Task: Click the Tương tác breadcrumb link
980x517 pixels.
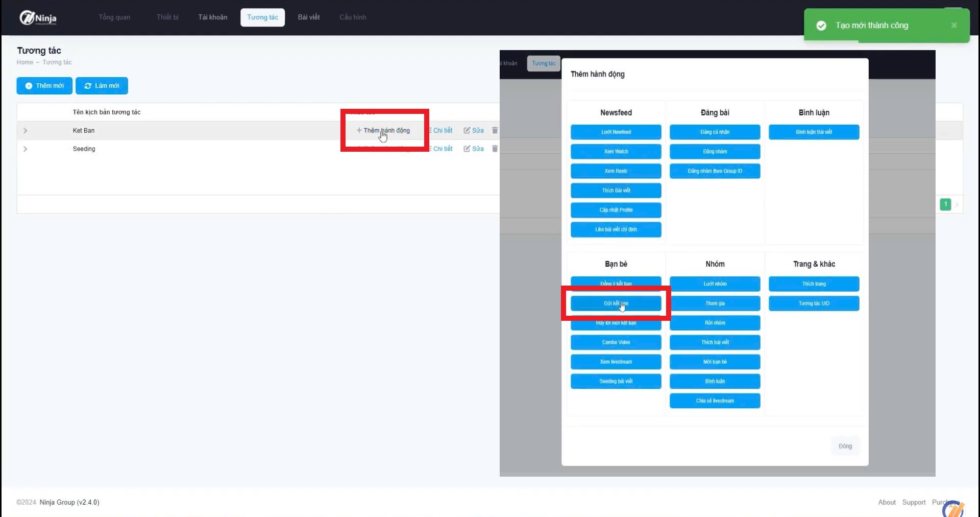Action: click(x=57, y=62)
